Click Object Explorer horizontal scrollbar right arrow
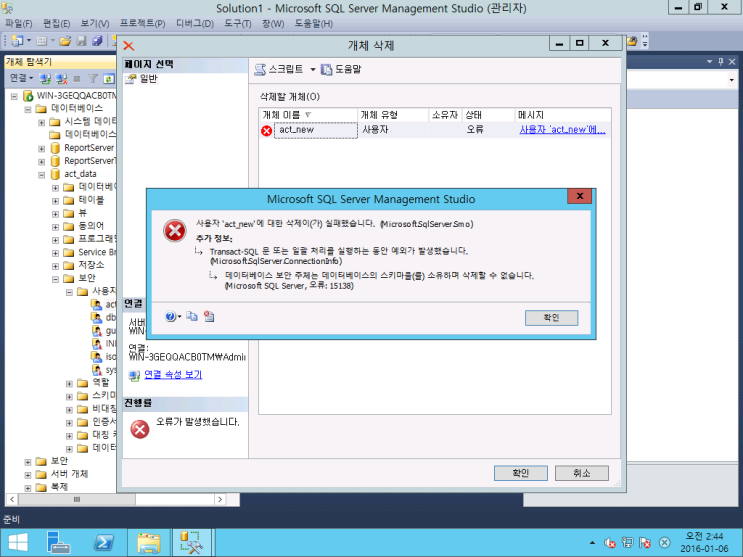 [219, 499]
